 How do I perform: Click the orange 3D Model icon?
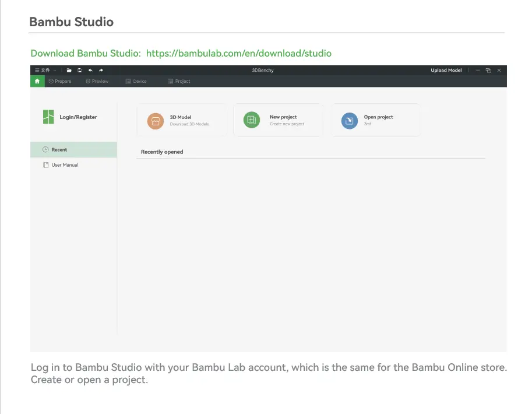click(156, 121)
